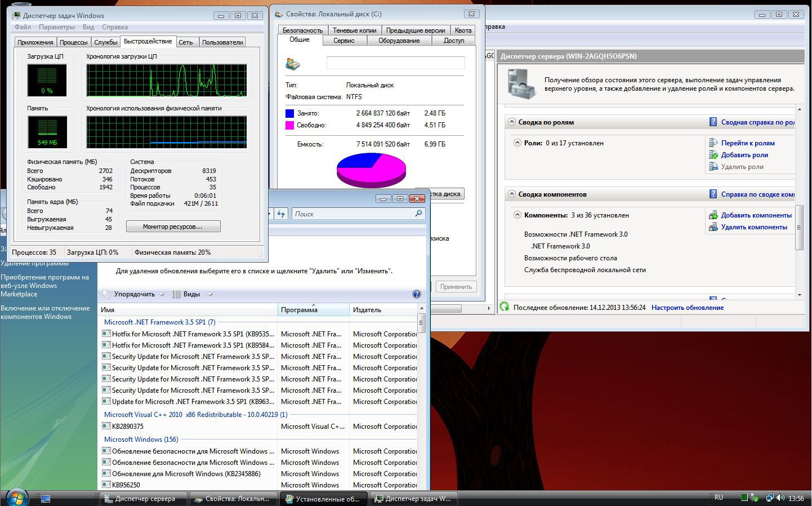The image size is (812, 506).
Task: Click the refresh arrows icon beside the search box
Action: pos(281,214)
